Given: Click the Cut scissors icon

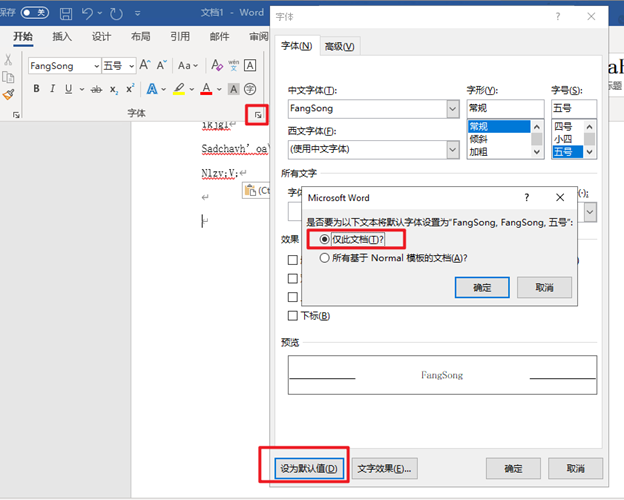Looking at the screenshot, I should pos(8,59).
